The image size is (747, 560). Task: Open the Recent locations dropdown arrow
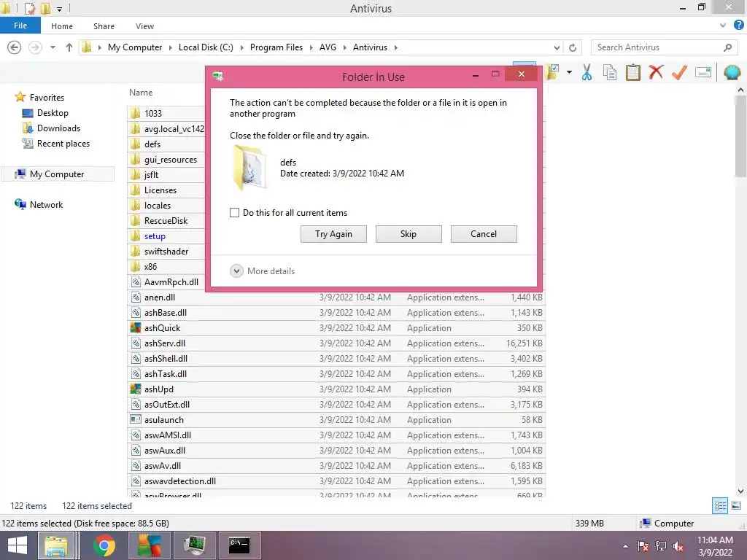[x=53, y=47]
